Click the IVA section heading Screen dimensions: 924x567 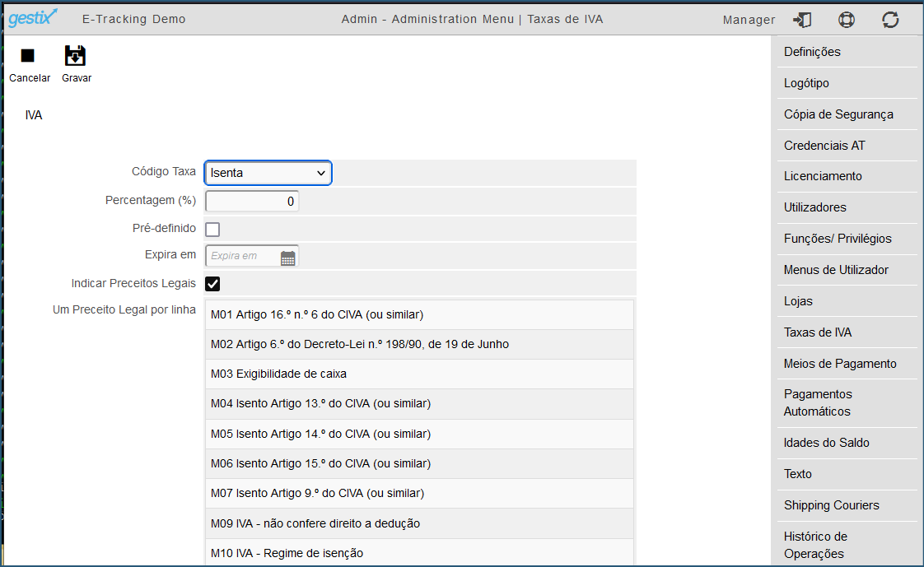point(34,115)
